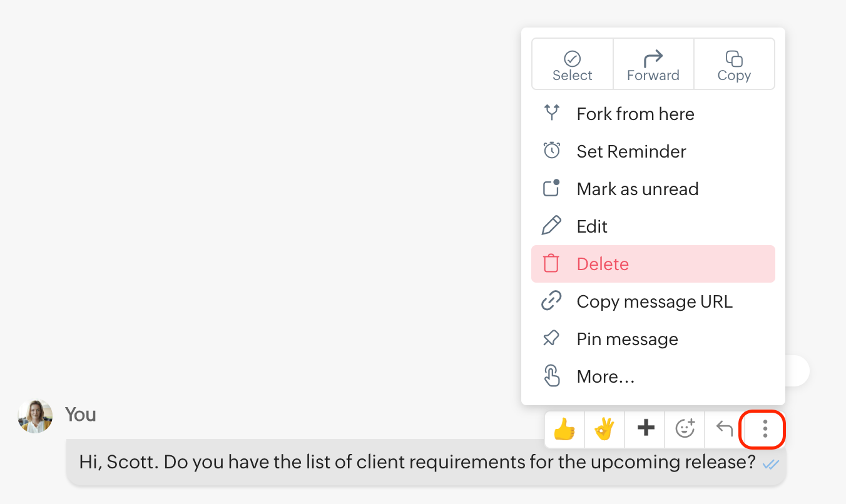Image resolution: width=846 pixels, height=504 pixels.
Task: Expand the More… submenu
Action: click(605, 377)
